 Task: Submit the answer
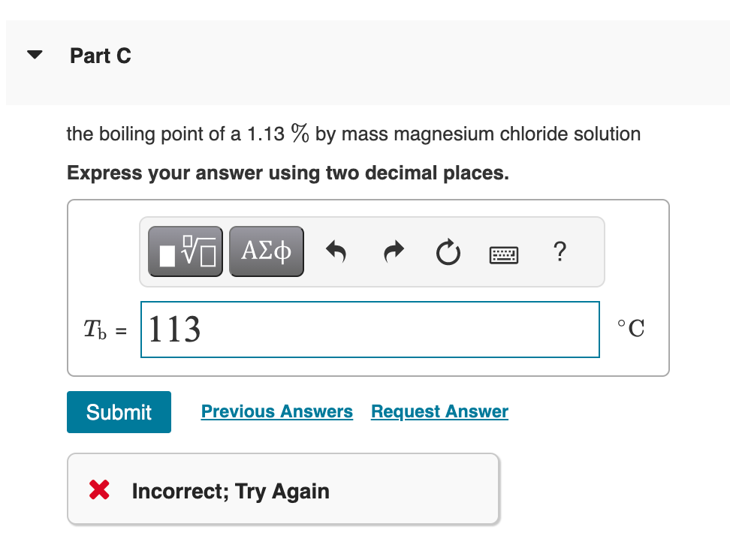119,411
